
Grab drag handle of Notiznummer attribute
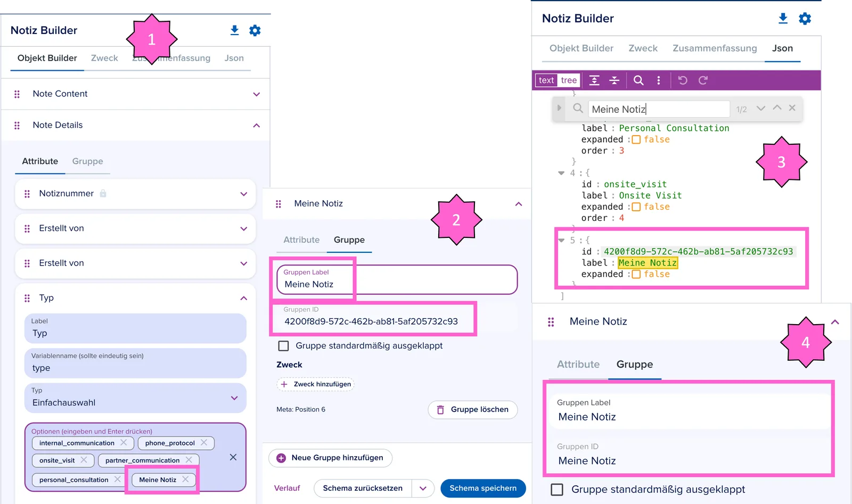coord(27,194)
